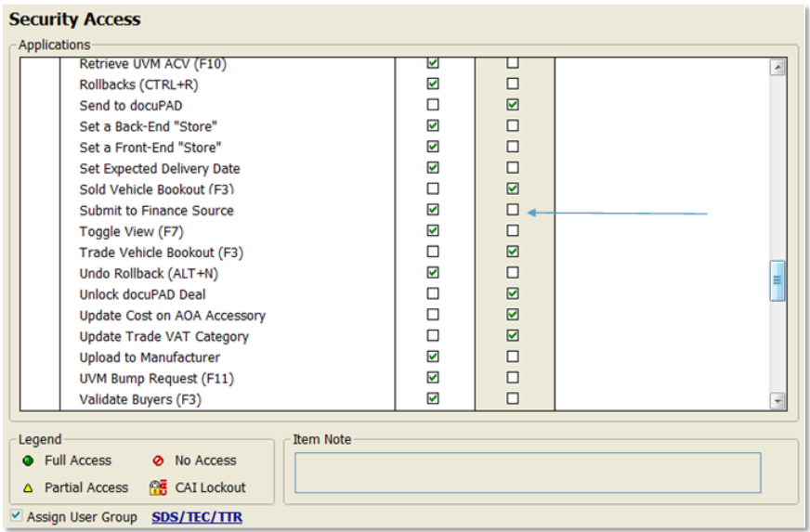This screenshot has width=810, height=532.
Task: Check second checkbox for Set a Front-End "Store"
Action: point(513,147)
